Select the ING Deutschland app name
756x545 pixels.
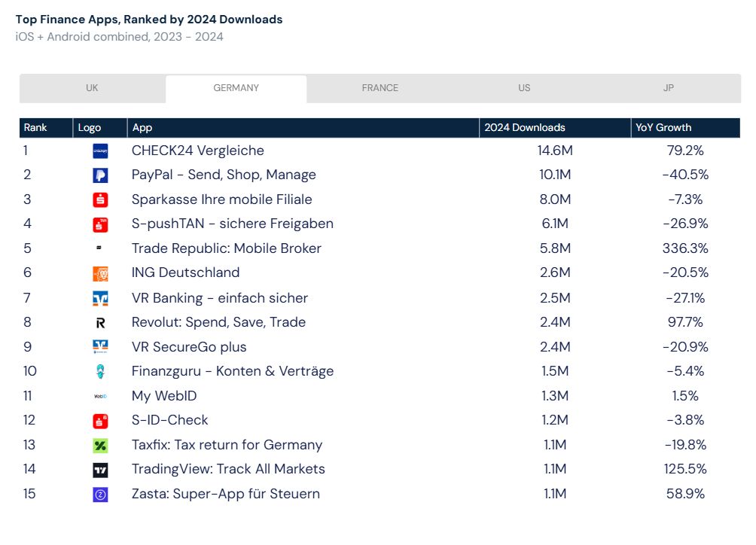coord(186,272)
